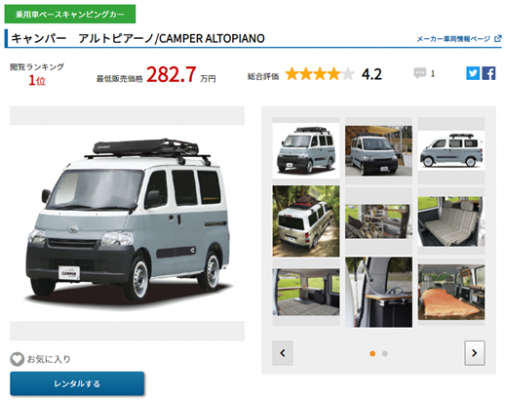Select the first orange carousel dot
Screen dimensions: 505x400
373,354
